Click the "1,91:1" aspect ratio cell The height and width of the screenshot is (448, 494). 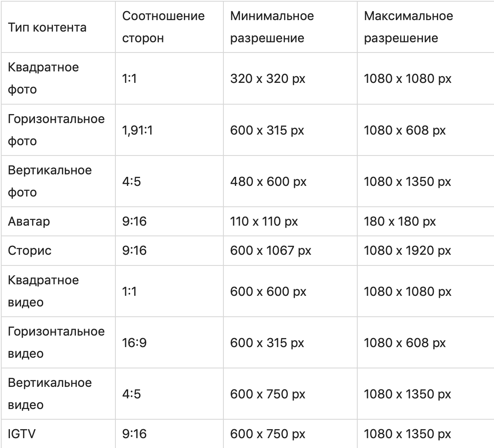tap(137, 130)
